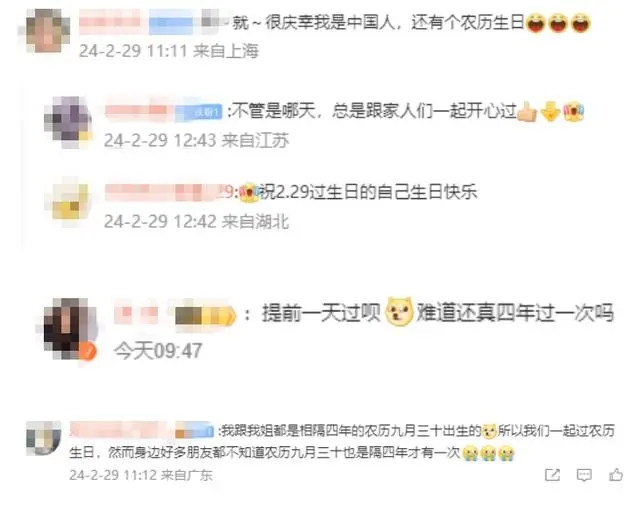Like the Guangdong comment with the thumbs-up icon
This screenshot has width=640, height=506.
click(616, 474)
